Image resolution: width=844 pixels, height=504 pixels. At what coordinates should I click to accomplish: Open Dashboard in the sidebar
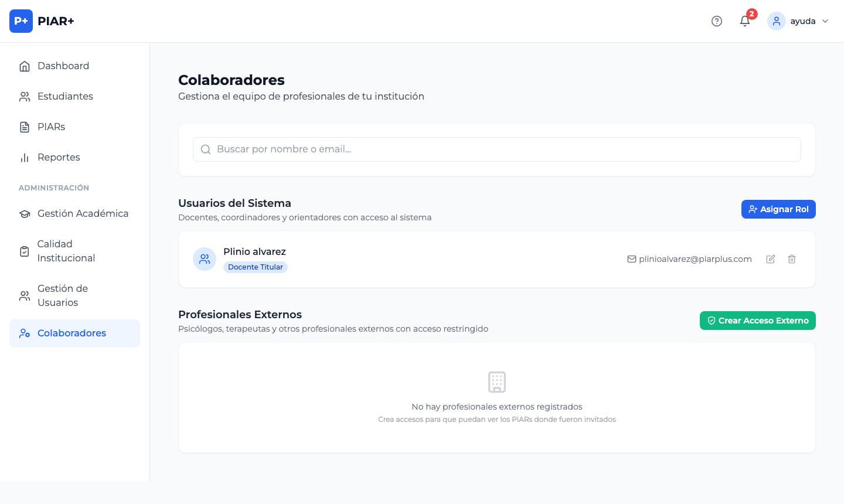point(63,66)
